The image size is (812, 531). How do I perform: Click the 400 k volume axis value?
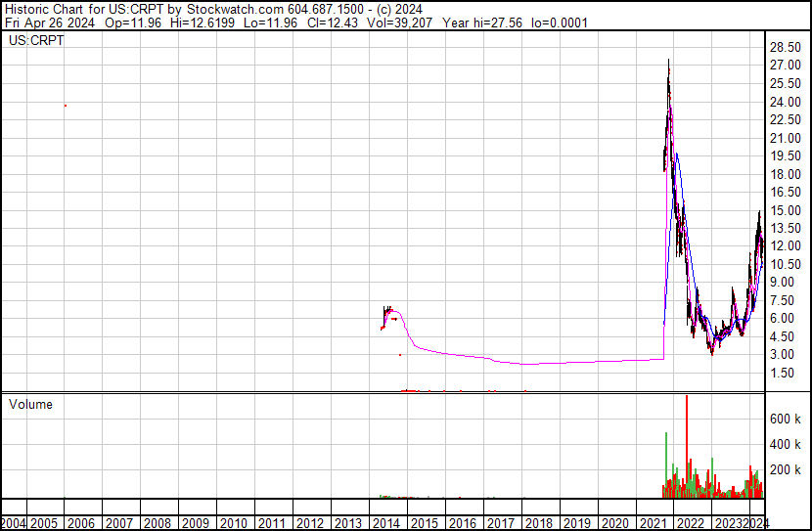[x=786, y=444]
